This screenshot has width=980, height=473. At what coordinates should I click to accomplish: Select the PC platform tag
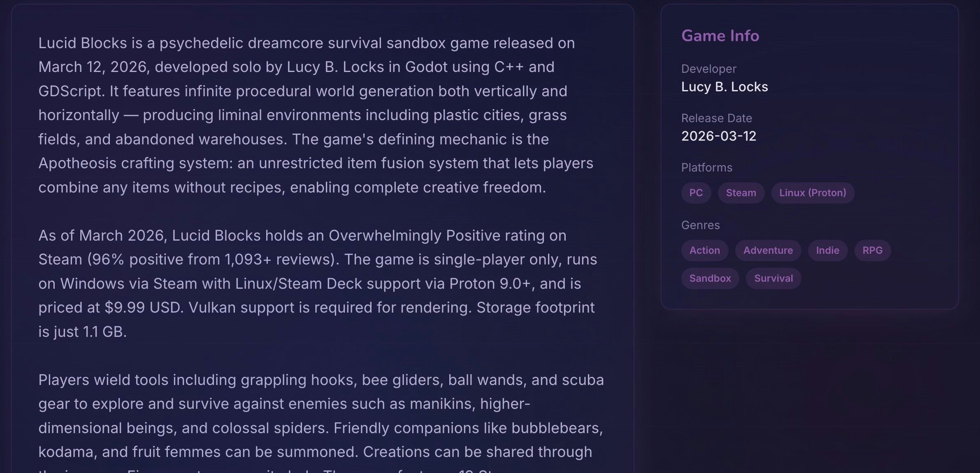point(696,192)
